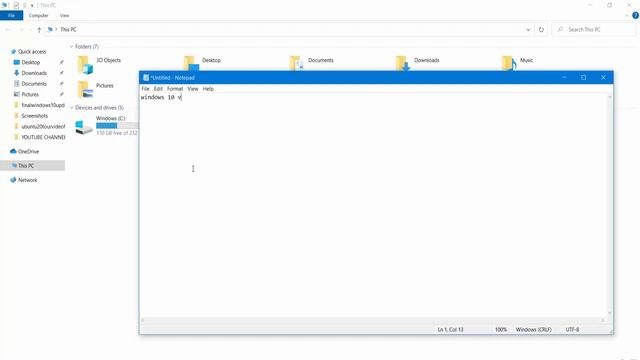Screen dimensions: 640x360
Task: Maximize the Notepad window
Action: pyautogui.click(x=583, y=78)
